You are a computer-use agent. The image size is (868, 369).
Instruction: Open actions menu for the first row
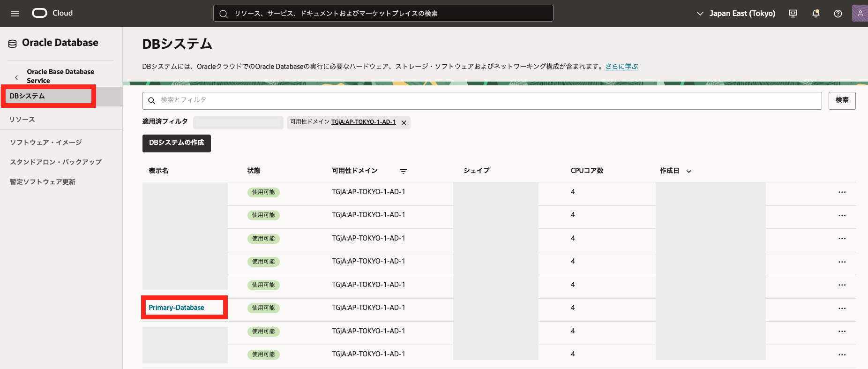point(842,192)
